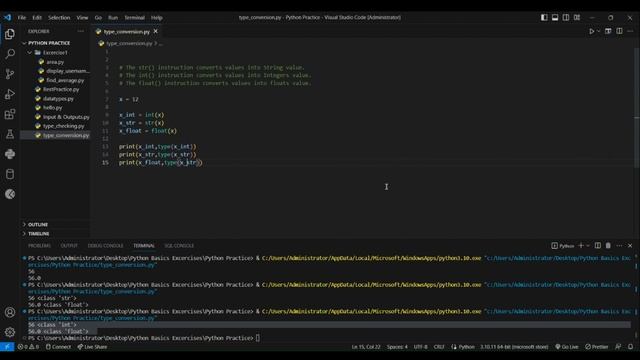Open the Live Share activity bar icon
The image size is (640, 360).
tap(10, 194)
